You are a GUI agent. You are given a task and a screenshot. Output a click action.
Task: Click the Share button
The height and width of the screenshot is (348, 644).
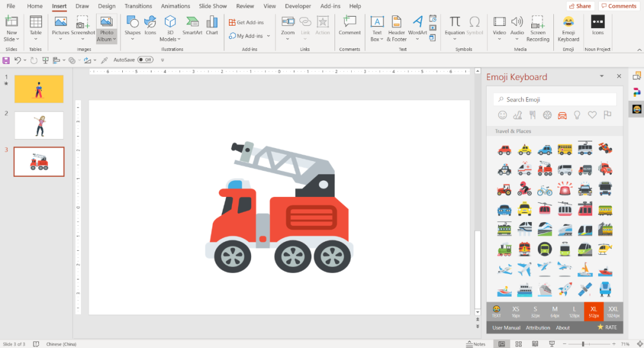pos(580,6)
